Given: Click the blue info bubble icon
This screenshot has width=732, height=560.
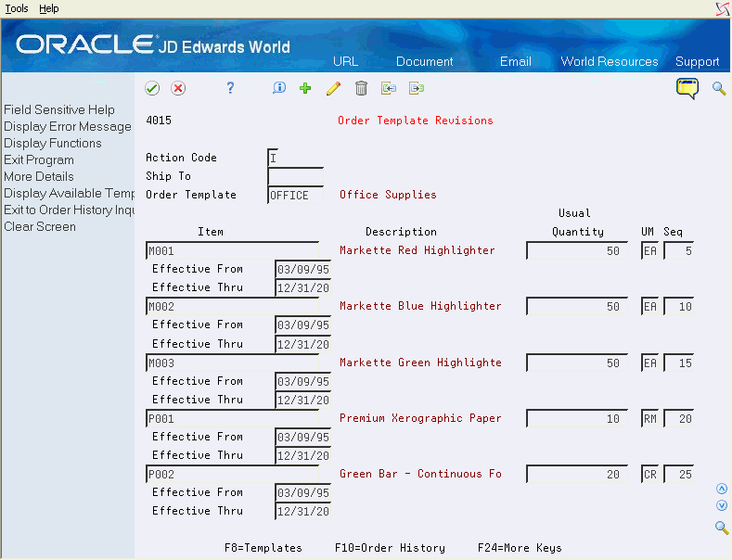Looking at the screenshot, I should pos(278,88).
